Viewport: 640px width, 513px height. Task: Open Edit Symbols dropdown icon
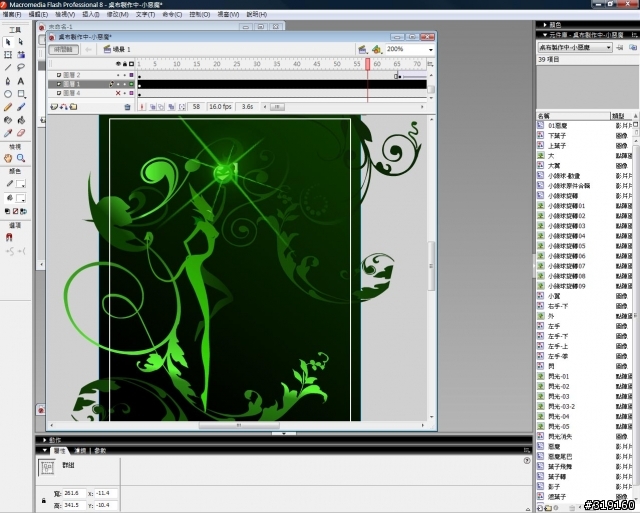coord(376,49)
